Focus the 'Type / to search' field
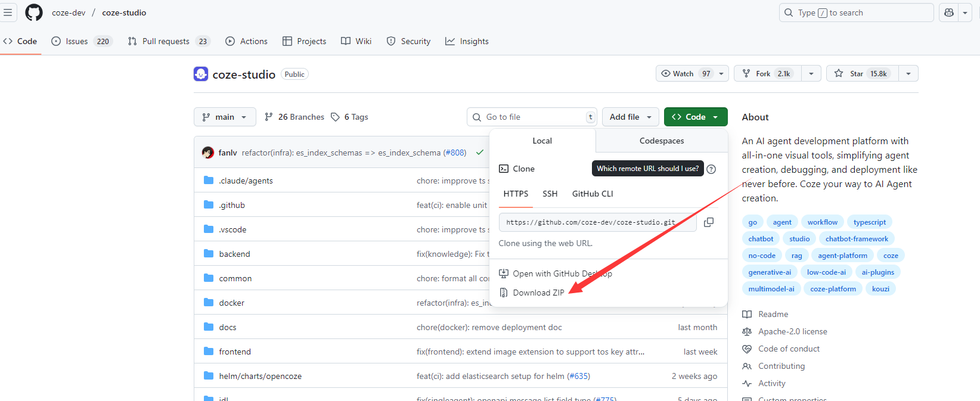This screenshot has height=401, width=980. [x=856, y=13]
